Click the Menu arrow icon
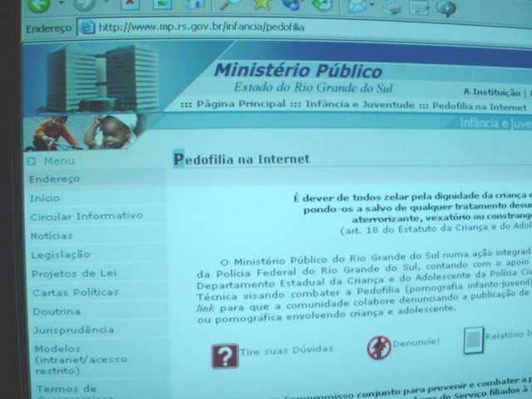 point(32,160)
